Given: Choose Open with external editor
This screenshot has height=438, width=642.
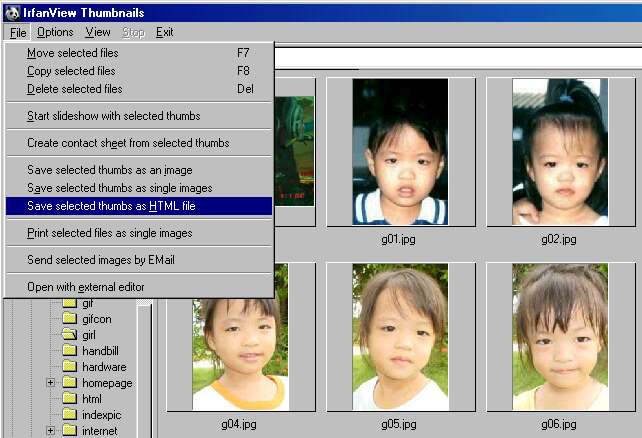Looking at the screenshot, I should pos(86,287).
